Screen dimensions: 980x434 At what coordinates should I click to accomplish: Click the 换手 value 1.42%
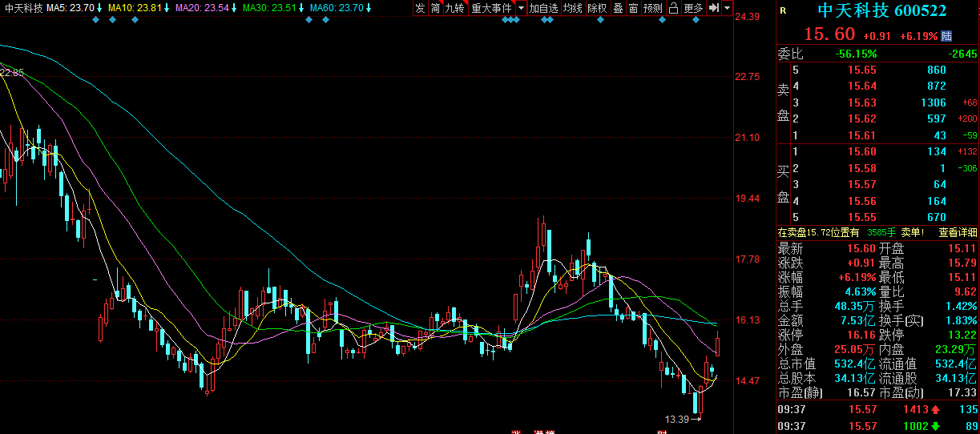pos(960,306)
